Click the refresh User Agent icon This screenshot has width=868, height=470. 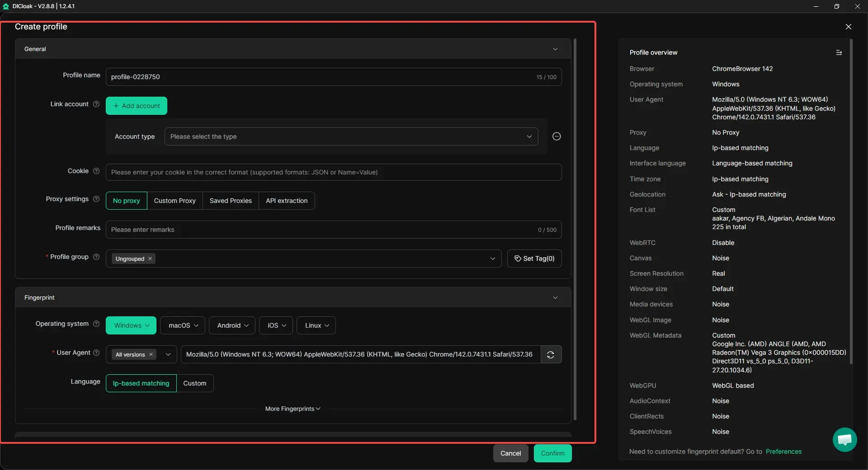click(x=551, y=355)
